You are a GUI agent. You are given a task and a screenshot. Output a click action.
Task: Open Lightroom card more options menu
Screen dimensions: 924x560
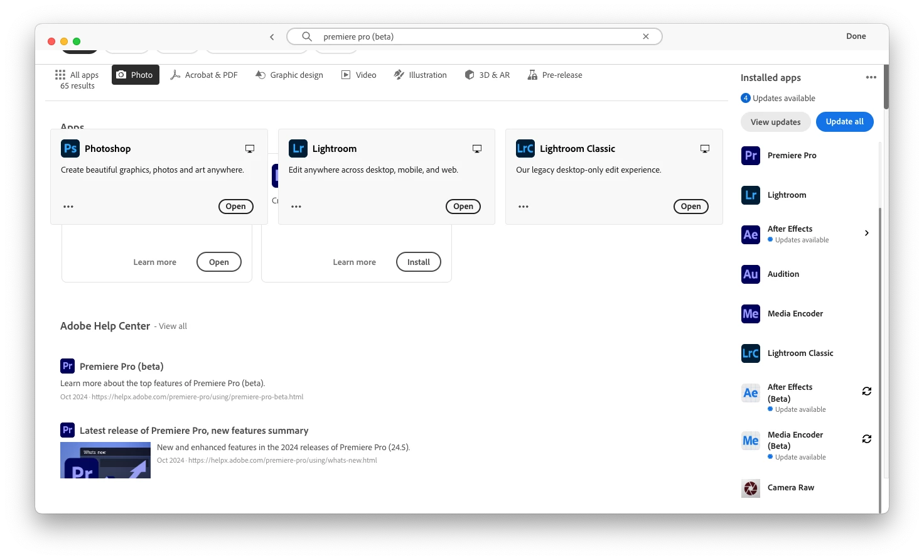(x=296, y=207)
